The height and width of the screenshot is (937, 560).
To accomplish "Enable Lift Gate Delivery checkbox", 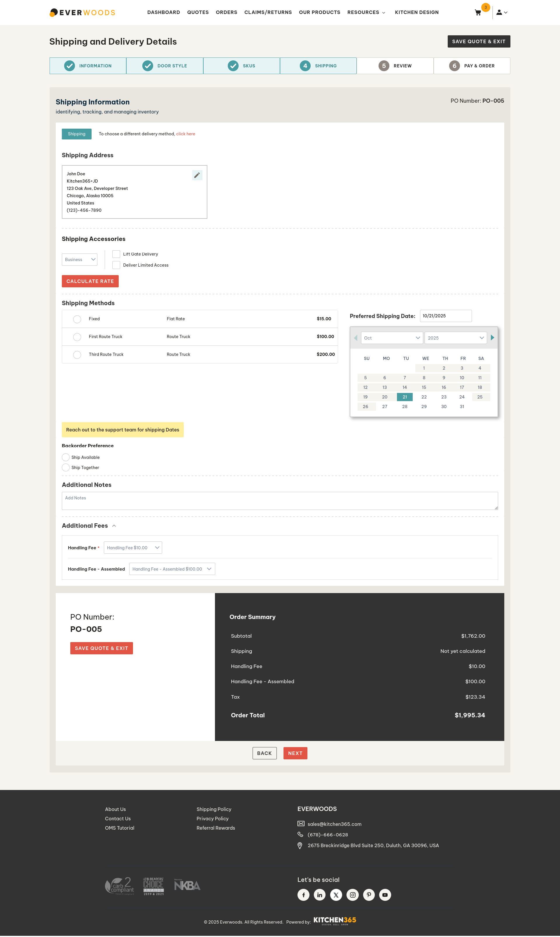I will [116, 254].
